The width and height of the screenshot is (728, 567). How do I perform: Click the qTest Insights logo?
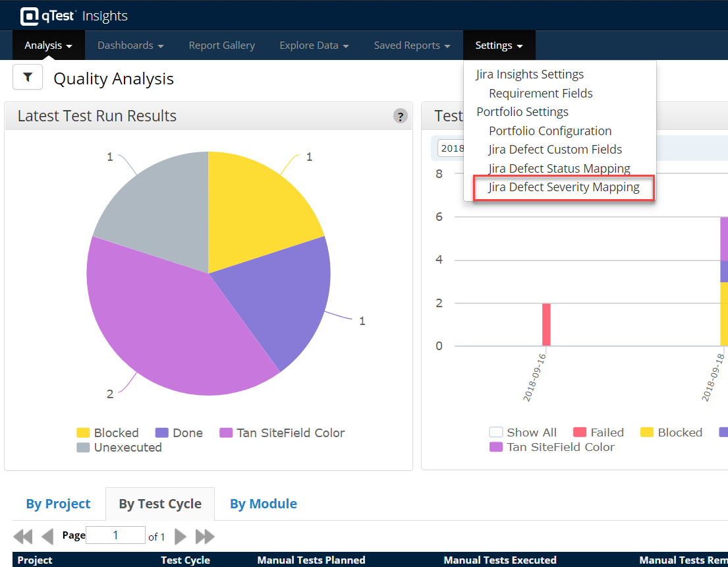[x=74, y=16]
